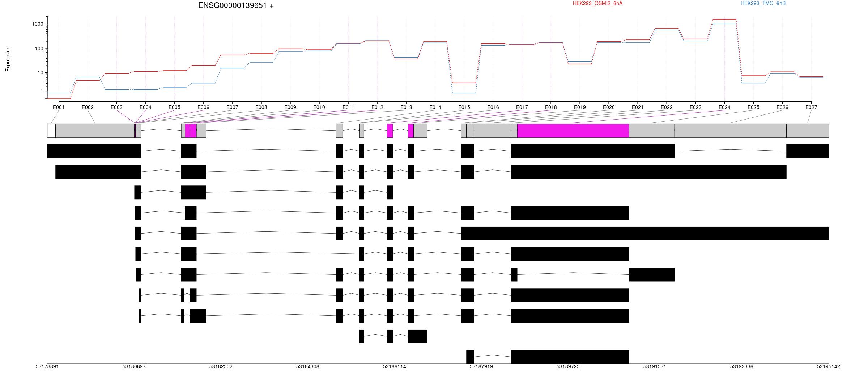Click exon bin label E025
The height and width of the screenshot is (373, 868).
point(753,107)
